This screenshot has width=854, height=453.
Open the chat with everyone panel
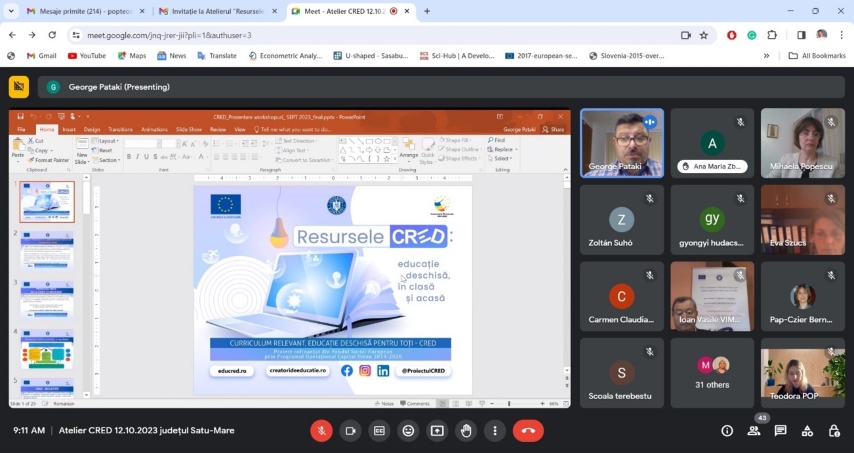tap(781, 431)
